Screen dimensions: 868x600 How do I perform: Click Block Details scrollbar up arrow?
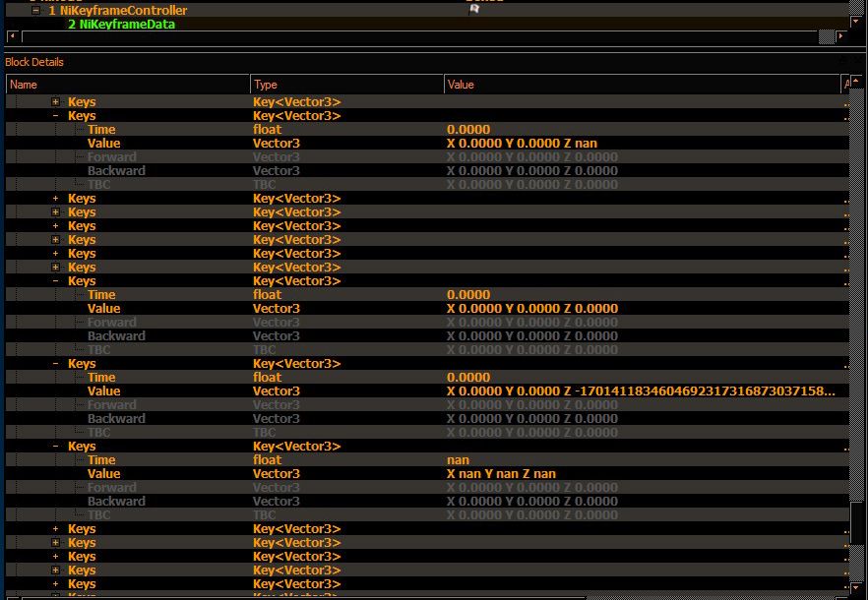(856, 82)
